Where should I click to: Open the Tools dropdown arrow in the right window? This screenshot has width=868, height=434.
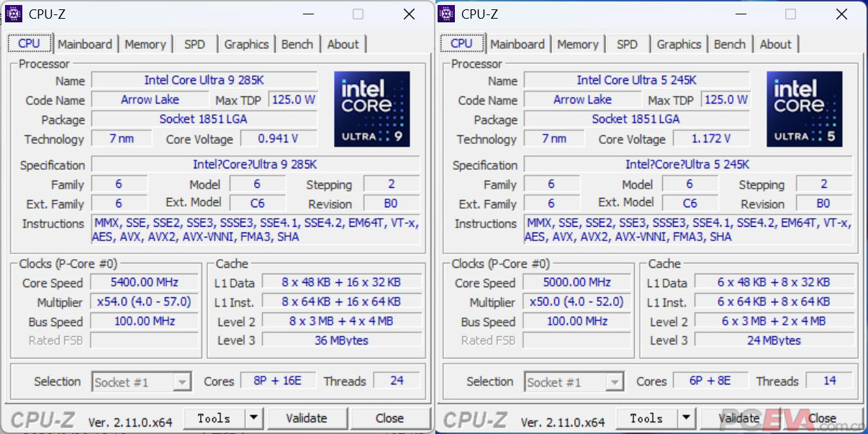click(x=687, y=418)
